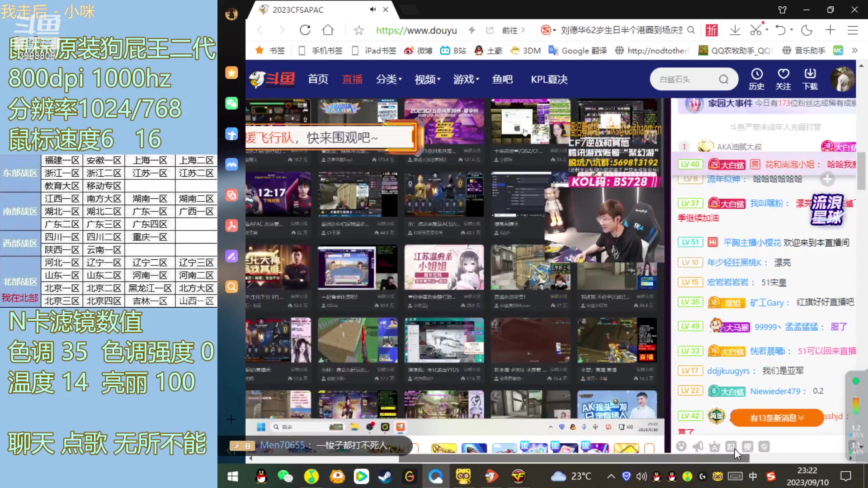Open the browser downloads arrow icon
868x488 pixels.
(735, 30)
